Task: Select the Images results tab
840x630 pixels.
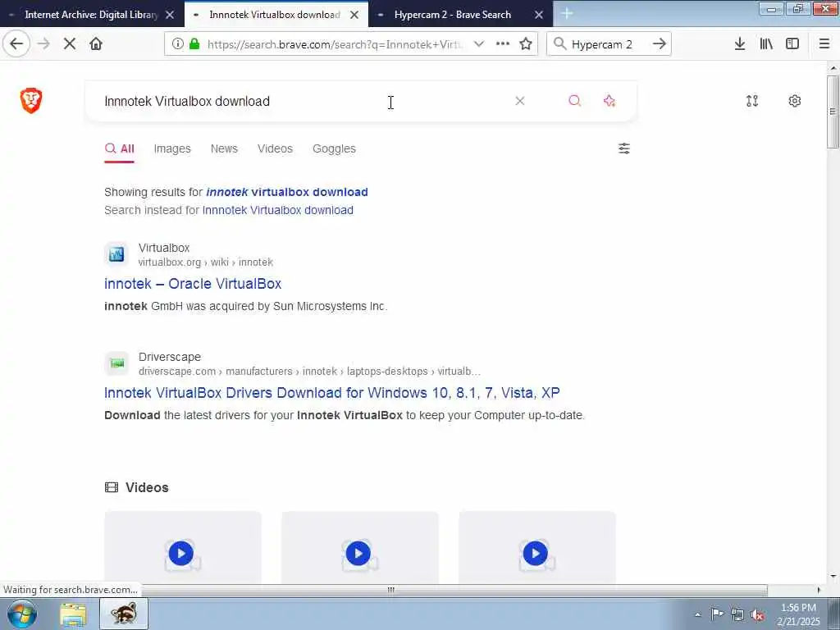Action: click(x=172, y=148)
